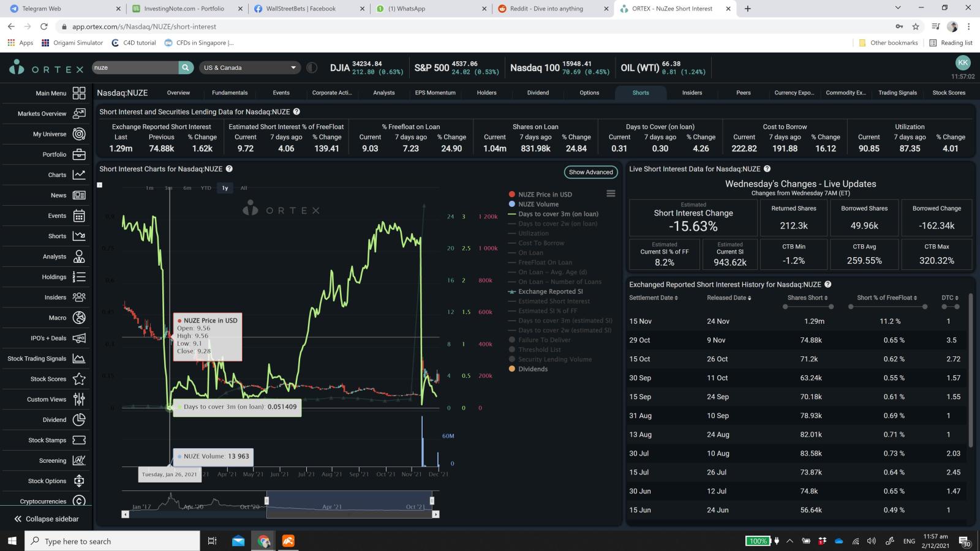Open Stock Options sidebar icon
This screenshot has height=551, width=980.
tap(79, 481)
